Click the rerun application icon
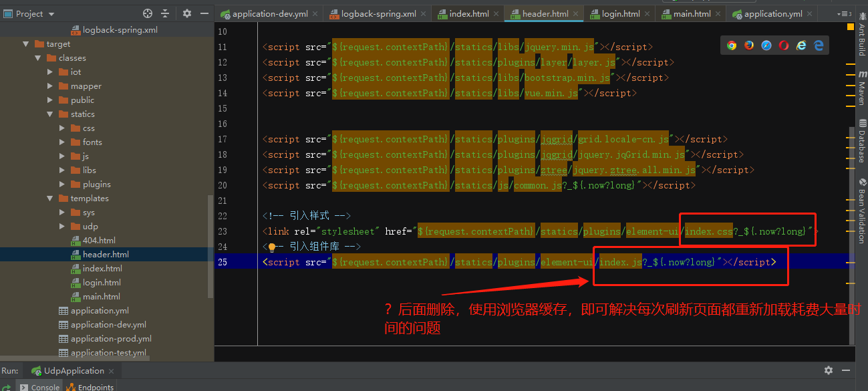The image size is (868, 391). [x=6, y=386]
